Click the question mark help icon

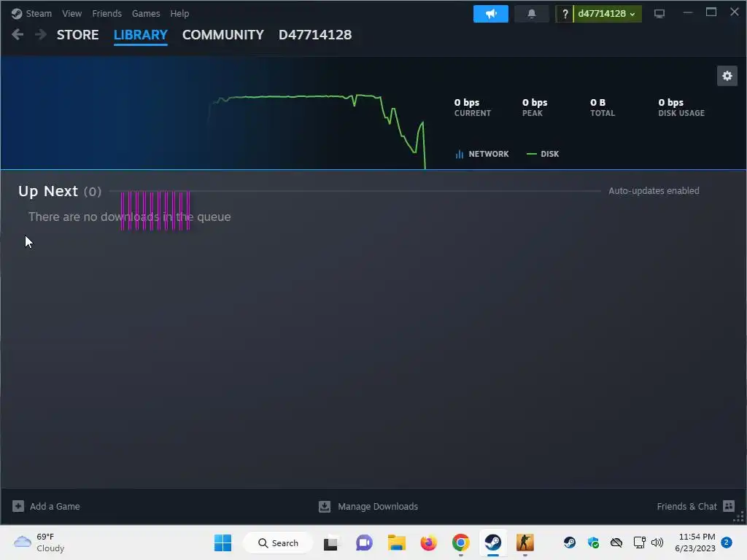[565, 14]
